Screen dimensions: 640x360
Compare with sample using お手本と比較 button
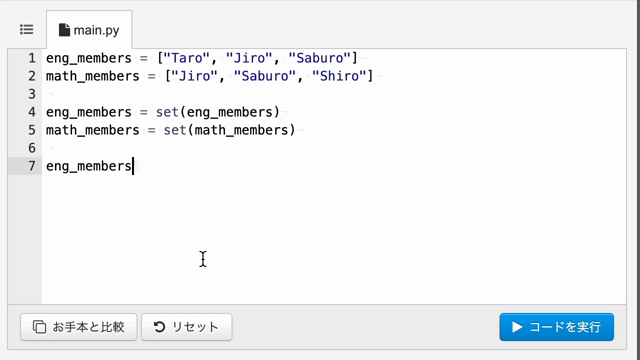(x=79, y=327)
